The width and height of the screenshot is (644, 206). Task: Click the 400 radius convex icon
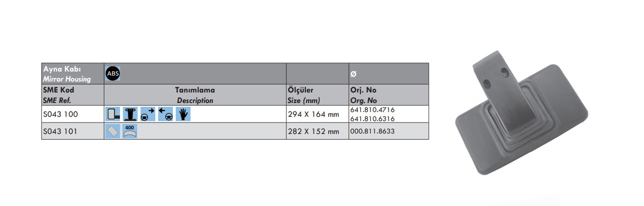[130, 131]
